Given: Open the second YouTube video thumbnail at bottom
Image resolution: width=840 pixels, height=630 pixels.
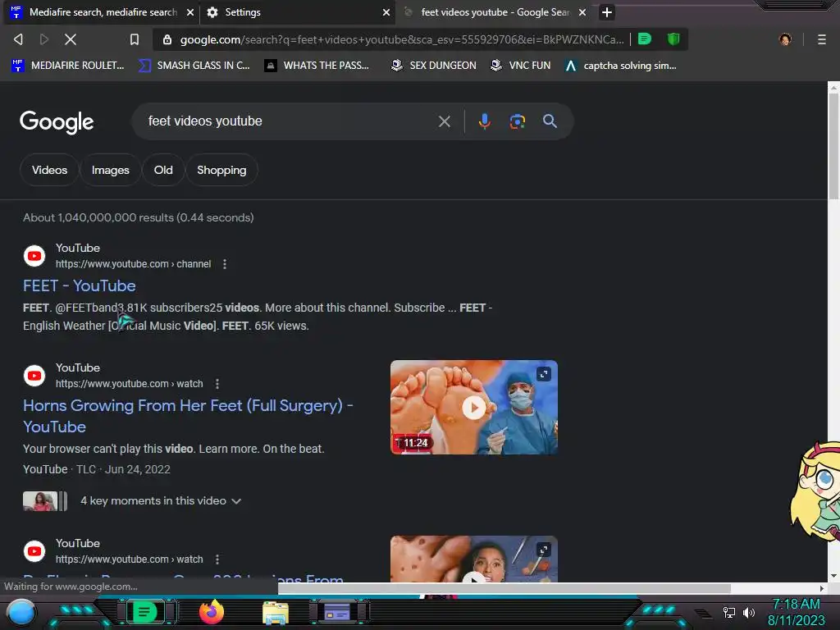Looking at the screenshot, I should pos(473,559).
